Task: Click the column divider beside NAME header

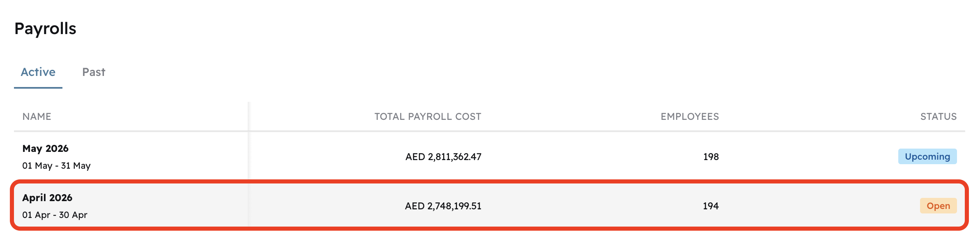Action: (x=248, y=117)
